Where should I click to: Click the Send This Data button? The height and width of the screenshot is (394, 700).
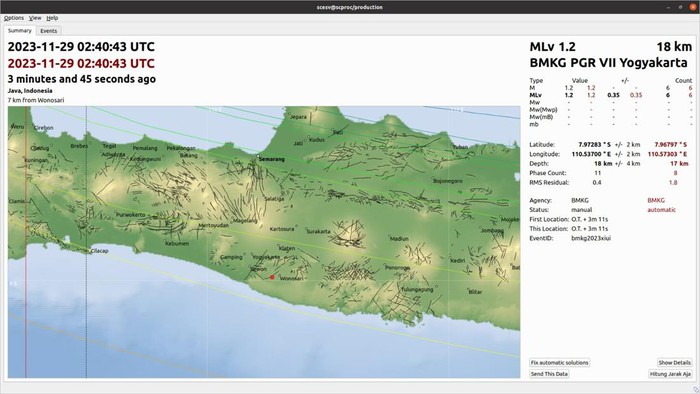pyautogui.click(x=549, y=374)
